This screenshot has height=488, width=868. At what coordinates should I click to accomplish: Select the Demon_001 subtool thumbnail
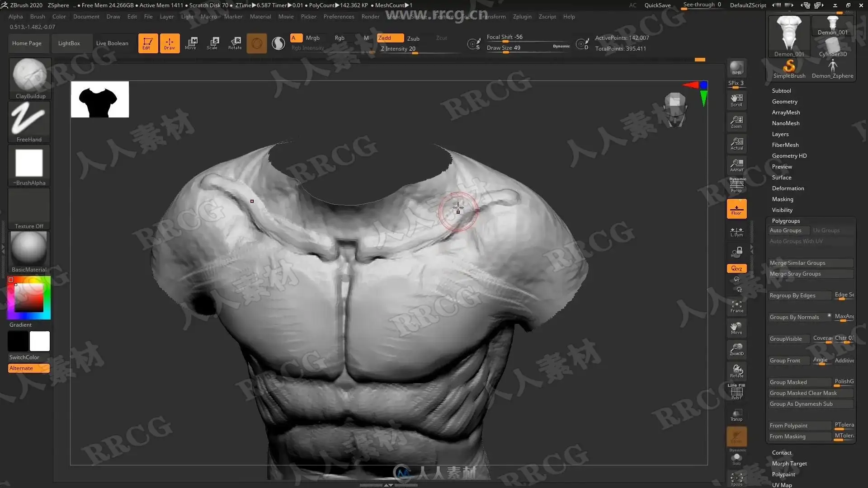tap(789, 36)
